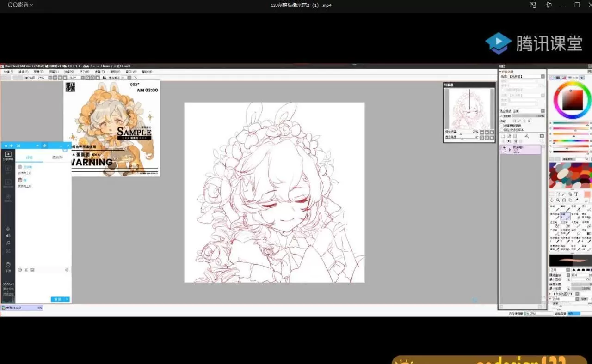Click the zoom-in button in the navigator

[486, 133]
